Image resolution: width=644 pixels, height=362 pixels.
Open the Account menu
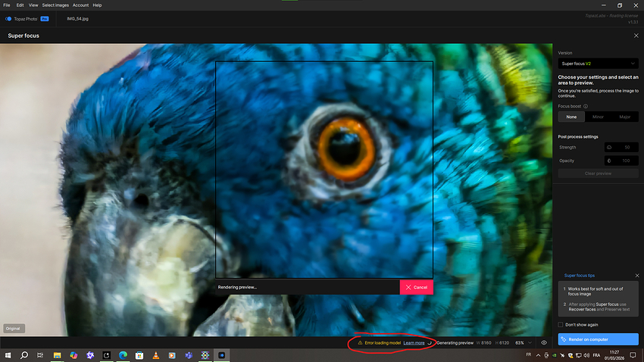80,5
